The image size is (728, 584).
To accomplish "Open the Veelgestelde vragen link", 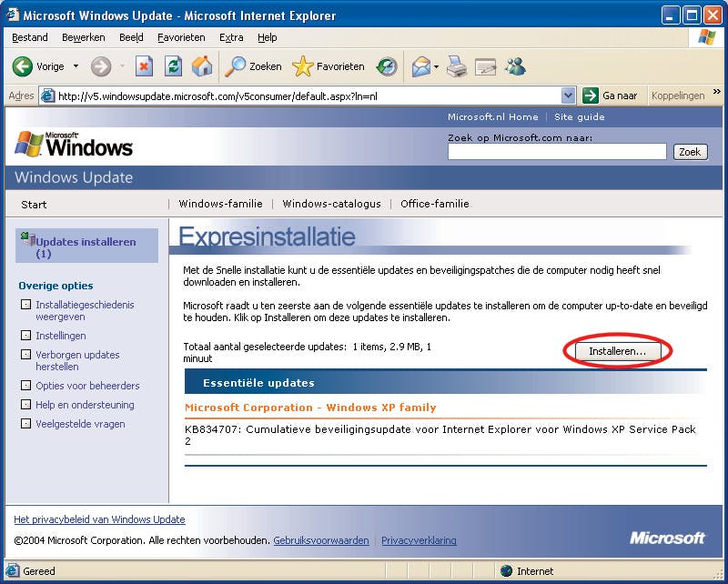I will 80,424.
